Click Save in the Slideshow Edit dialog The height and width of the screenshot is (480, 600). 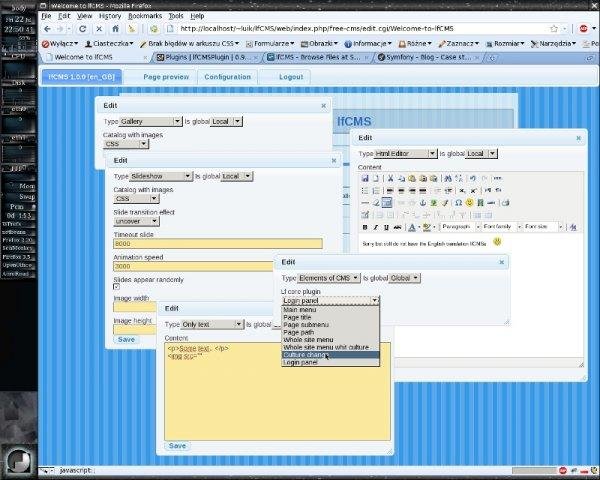126,340
